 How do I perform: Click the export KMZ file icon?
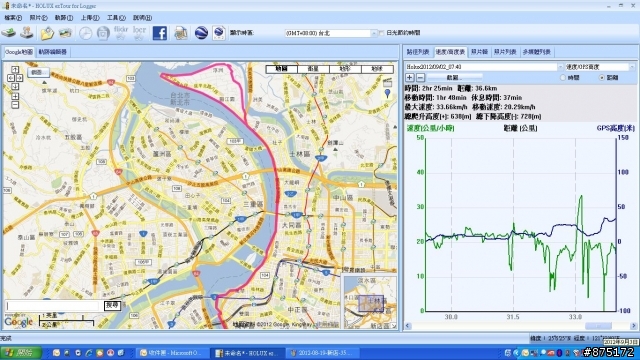click(219, 33)
